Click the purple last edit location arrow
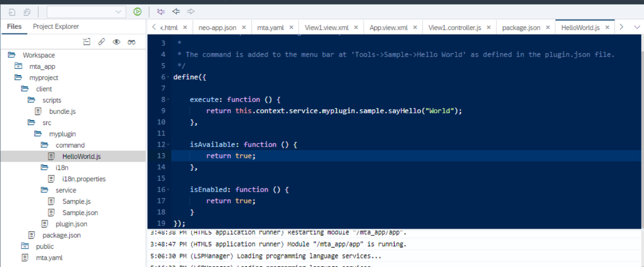 [x=161, y=12]
